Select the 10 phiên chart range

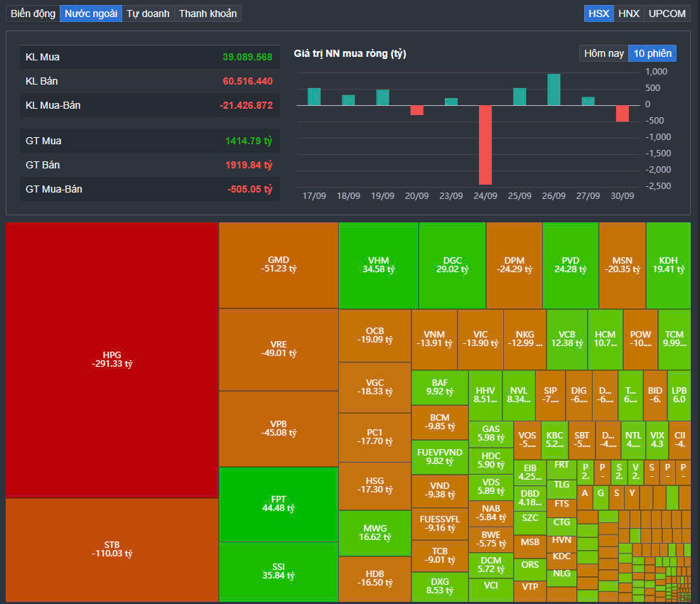tap(652, 53)
